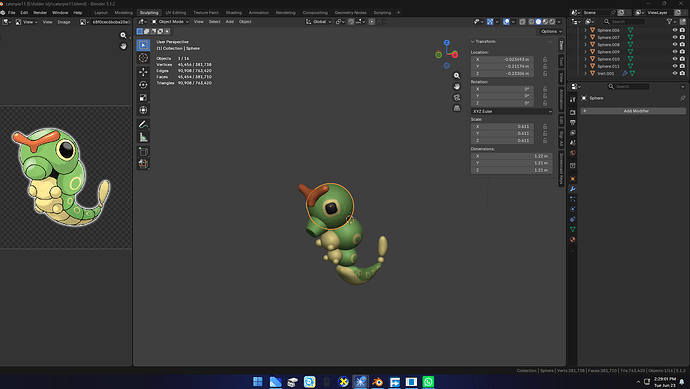Expand Vert.001 in the outliner
This screenshot has width=690, height=389.
point(585,73)
